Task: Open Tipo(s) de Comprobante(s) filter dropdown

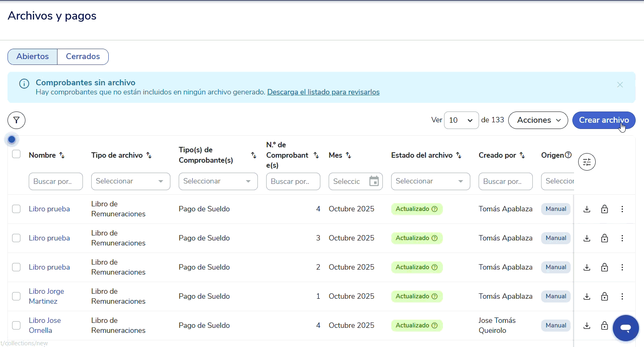Action: 218,181
